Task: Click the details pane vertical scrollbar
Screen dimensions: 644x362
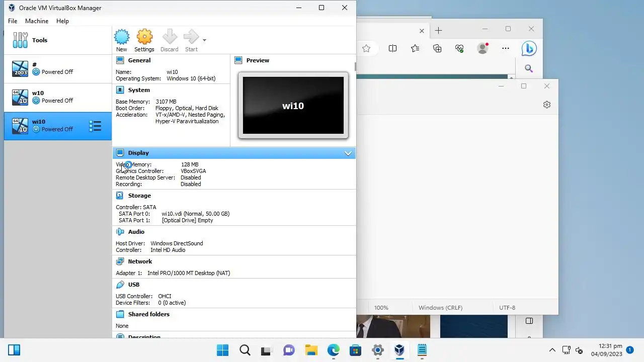Action: click(355, 66)
